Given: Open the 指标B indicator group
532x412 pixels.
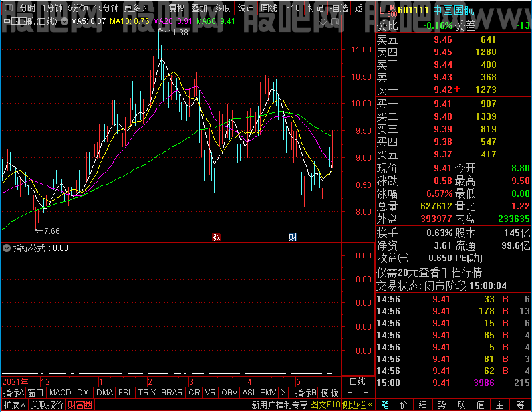Looking at the screenshot, I should tap(306, 393).
